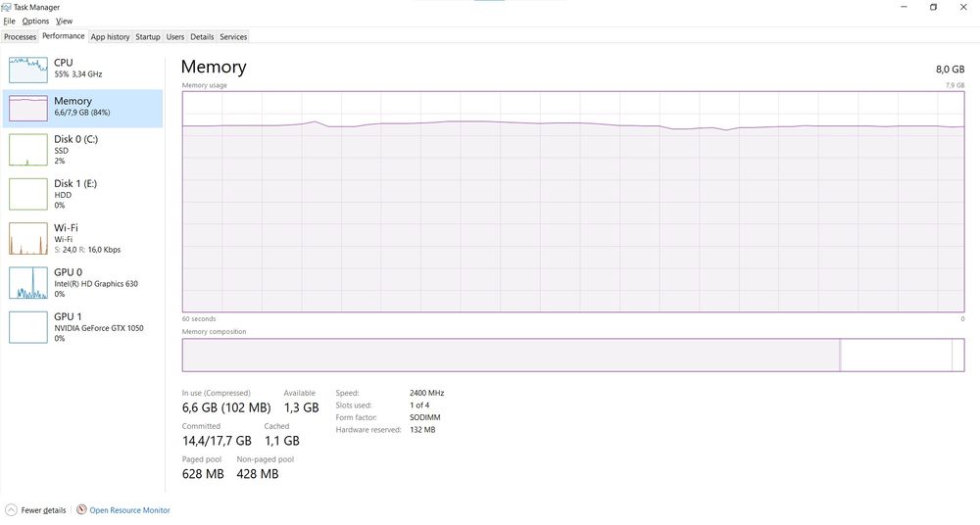Switch to the App history tab

tap(110, 37)
